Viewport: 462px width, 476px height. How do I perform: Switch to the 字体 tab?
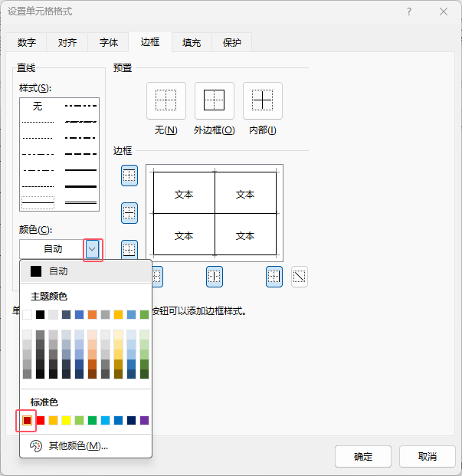click(x=108, y=42)
